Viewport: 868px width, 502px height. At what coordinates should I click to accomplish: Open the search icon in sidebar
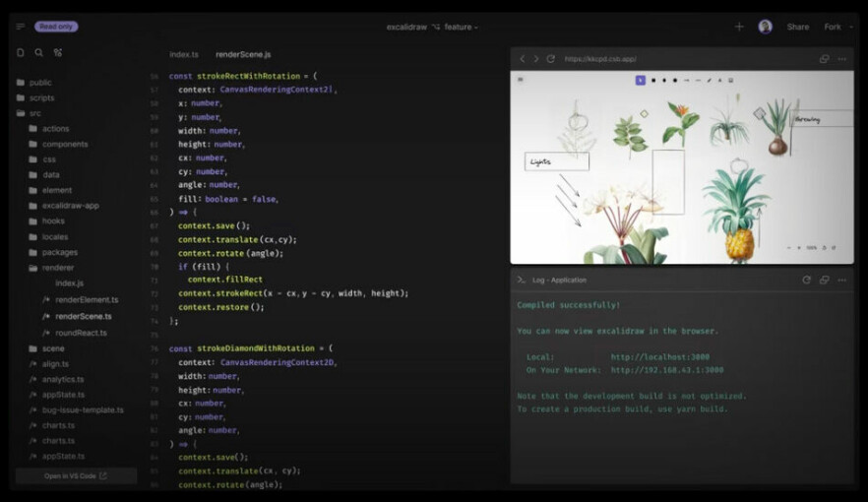[x=38, y=52]
